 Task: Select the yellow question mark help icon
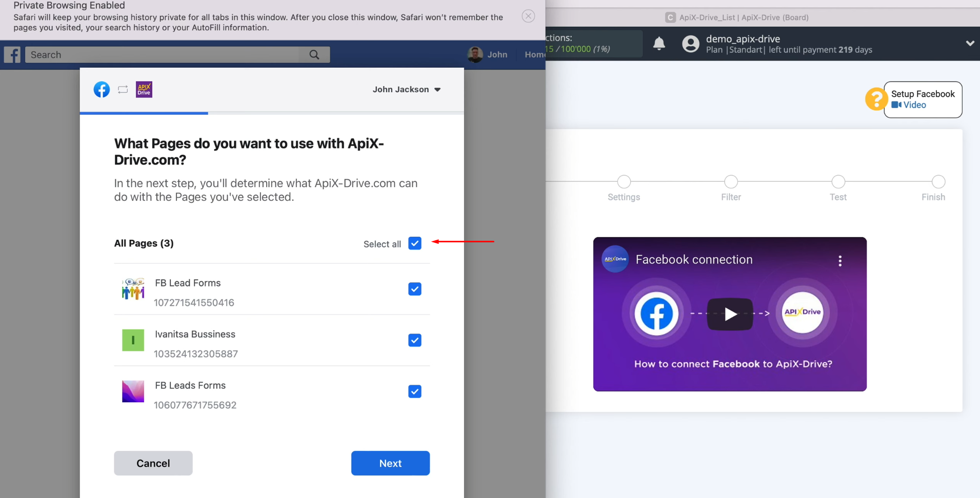(x=876, y=99)
